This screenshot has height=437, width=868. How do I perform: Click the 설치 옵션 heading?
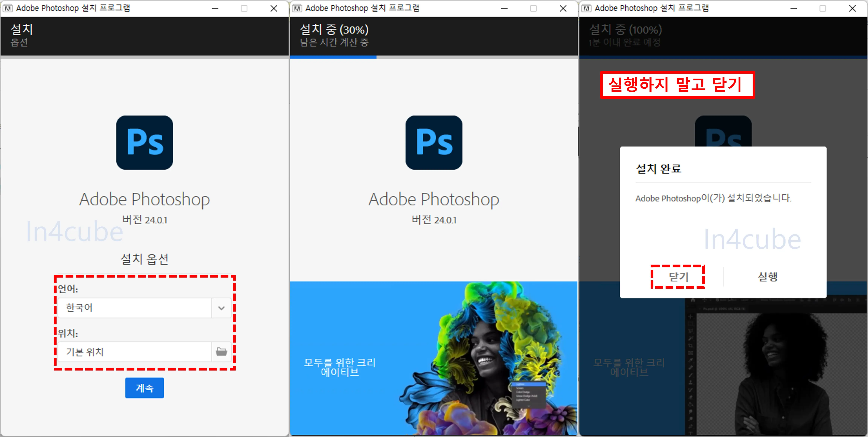(144, 259)
